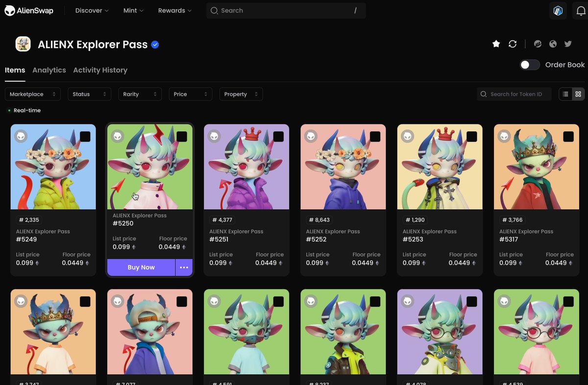Open the Rarity filter dropdown

point(140,94)
